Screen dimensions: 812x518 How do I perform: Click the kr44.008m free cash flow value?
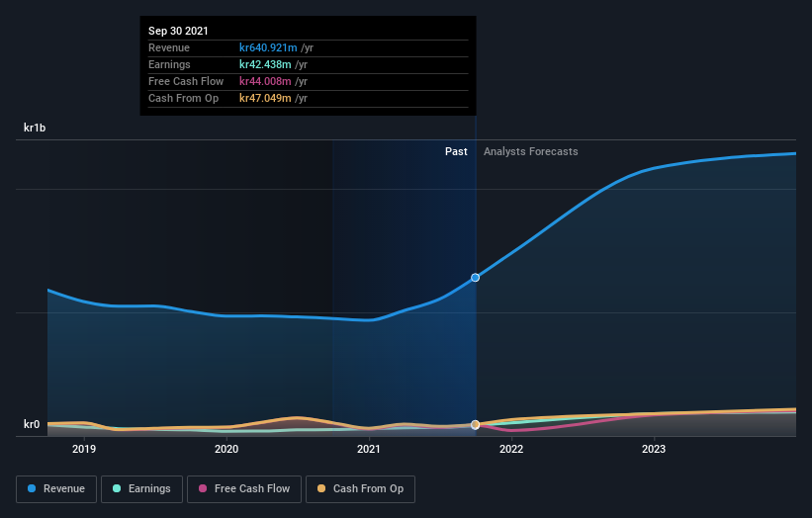[265, 81]
